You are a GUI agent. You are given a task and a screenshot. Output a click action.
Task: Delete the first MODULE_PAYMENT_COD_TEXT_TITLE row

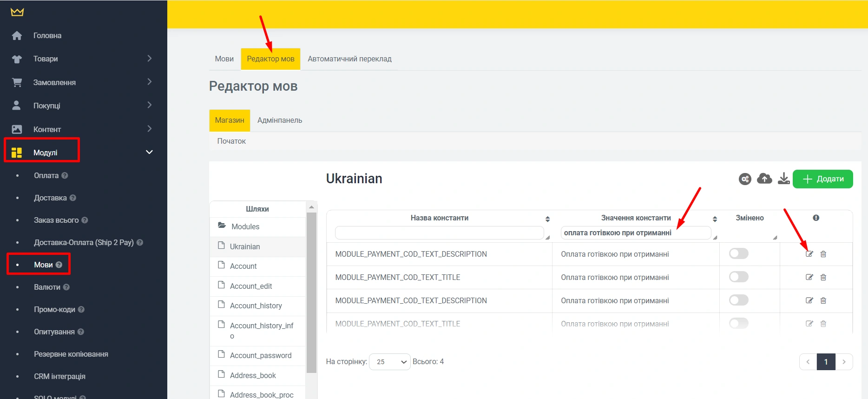click(x=823, y=277)
